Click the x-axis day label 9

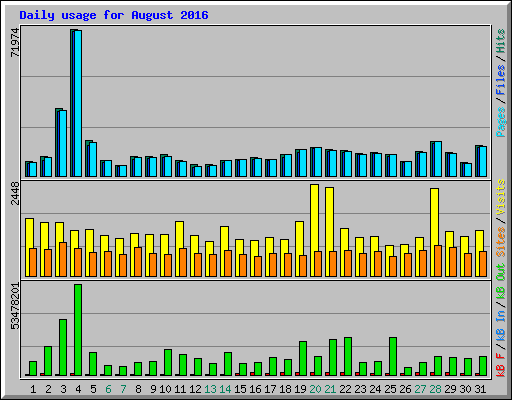coord(153,389)
